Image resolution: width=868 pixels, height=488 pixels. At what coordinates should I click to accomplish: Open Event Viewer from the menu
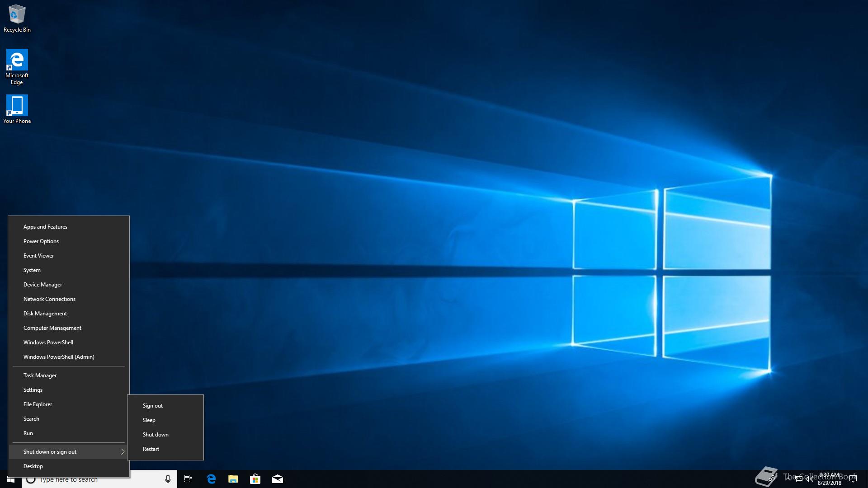tap(69, 256)
